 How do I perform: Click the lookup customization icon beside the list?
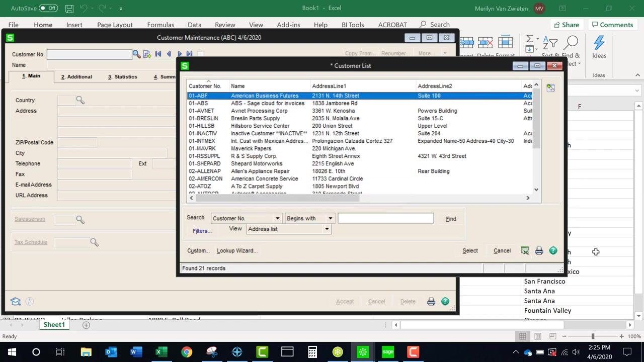point(550,87)
